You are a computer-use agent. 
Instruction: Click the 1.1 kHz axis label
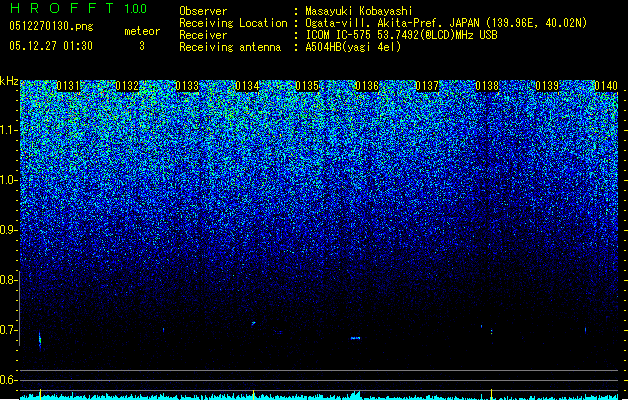tap(6, 130)
